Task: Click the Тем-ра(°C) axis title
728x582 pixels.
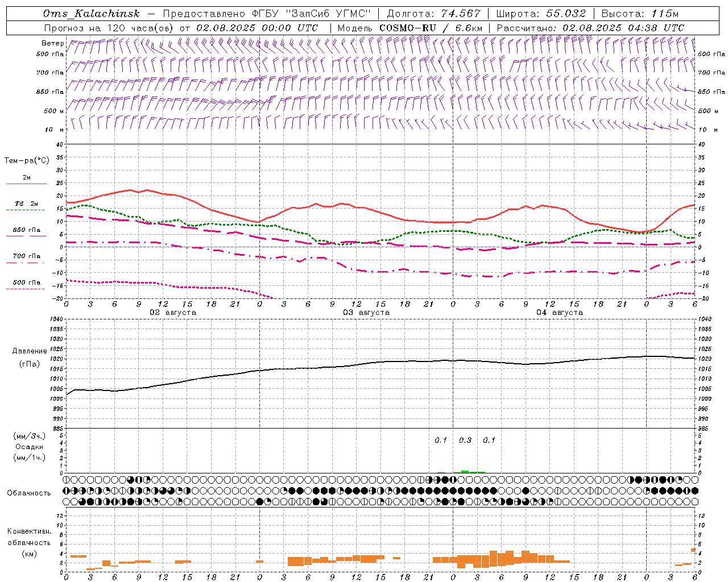Action: [x=27, y=161]
